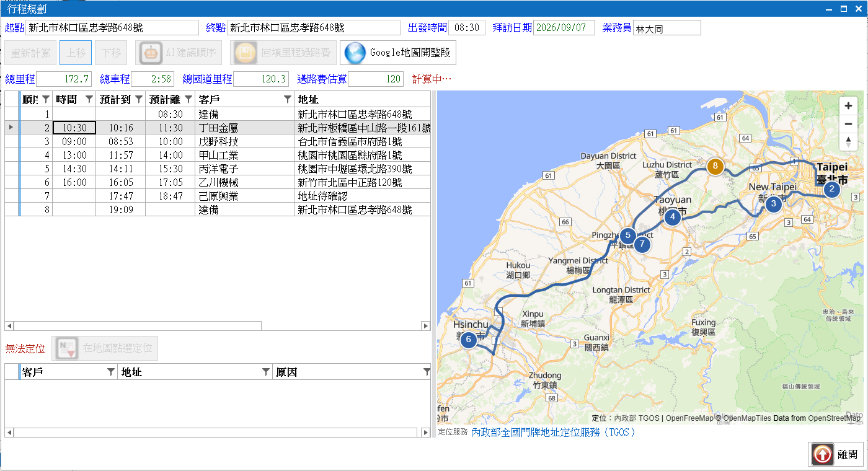Viewport: 868px width, 471px height.
Task: Click address 地址待確認 cell
Action: 362,196
